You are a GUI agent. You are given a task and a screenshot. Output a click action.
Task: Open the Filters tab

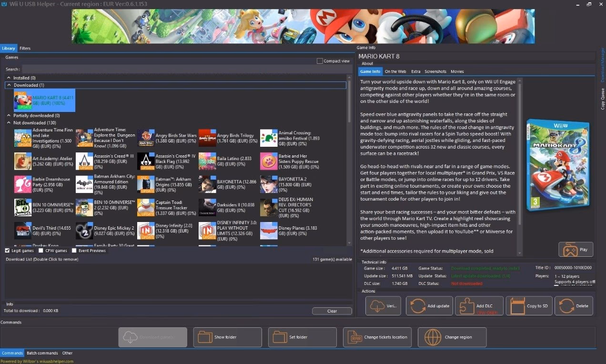point(25,49)
